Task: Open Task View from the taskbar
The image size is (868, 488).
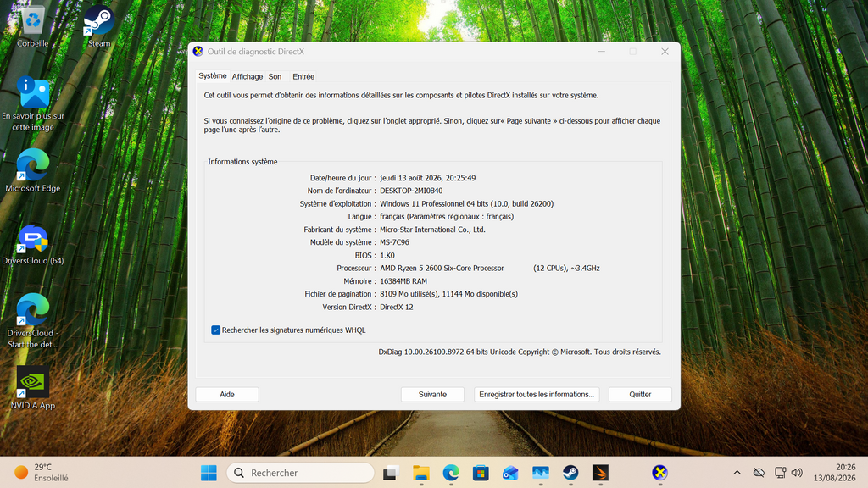Action: click(x=392, y=473)
